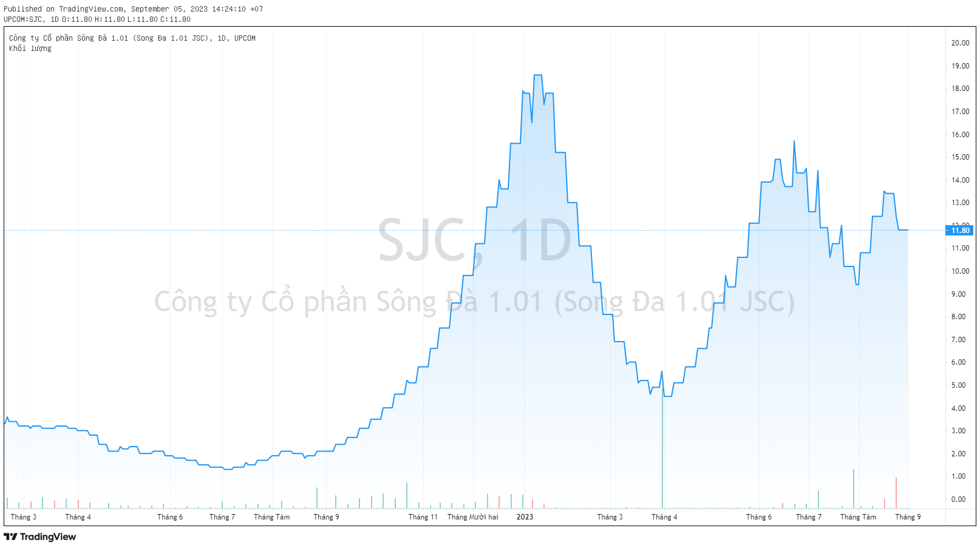Screen dimensions: 980x548
Task: Click the first 'Tháng 4' label on time axis
Action: pyautogui.click(x=78, y=517)
